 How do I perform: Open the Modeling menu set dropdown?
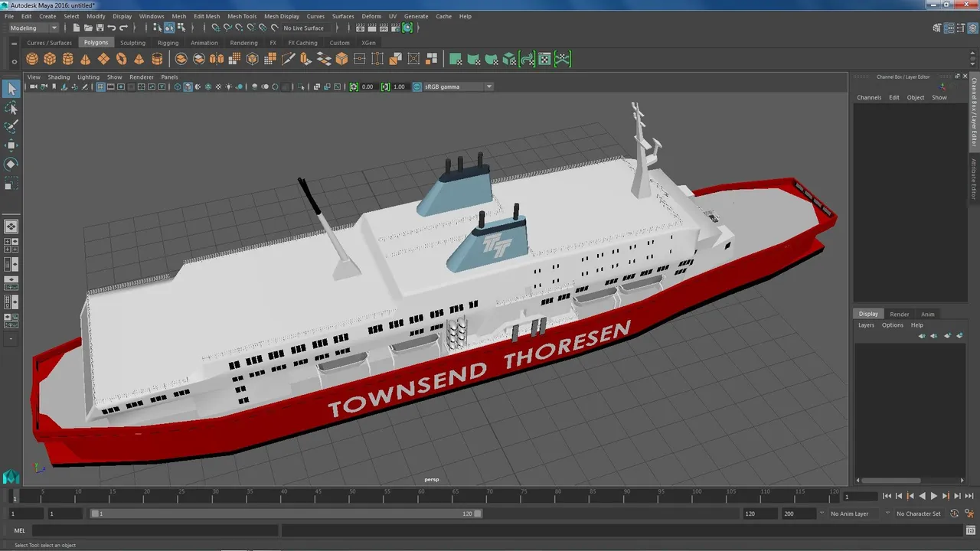click(x=34, y=28)
